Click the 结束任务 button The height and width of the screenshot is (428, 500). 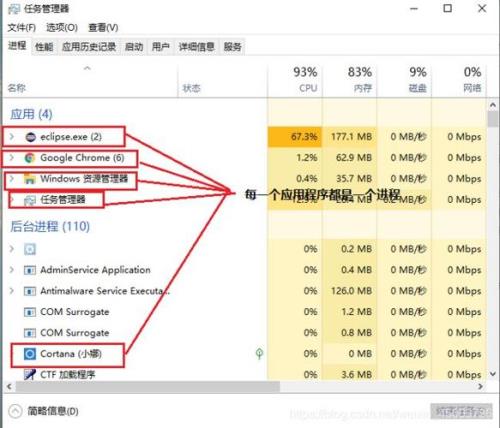point(461,412)
